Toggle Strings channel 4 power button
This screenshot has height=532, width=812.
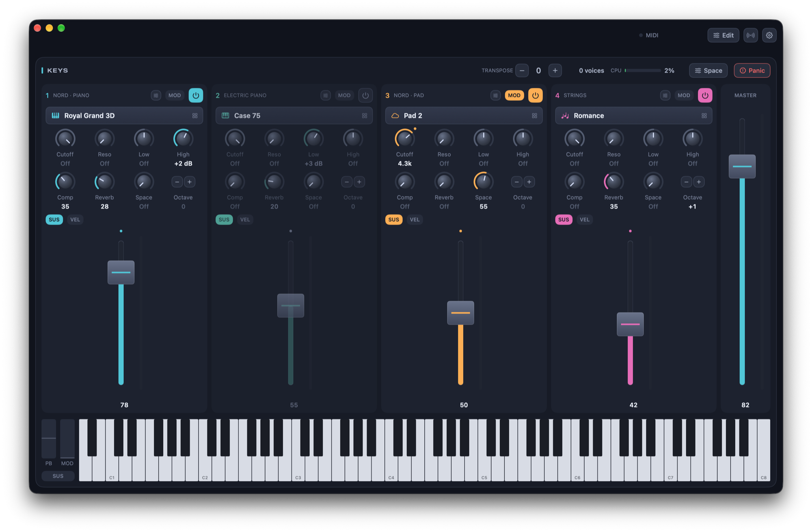705,95
